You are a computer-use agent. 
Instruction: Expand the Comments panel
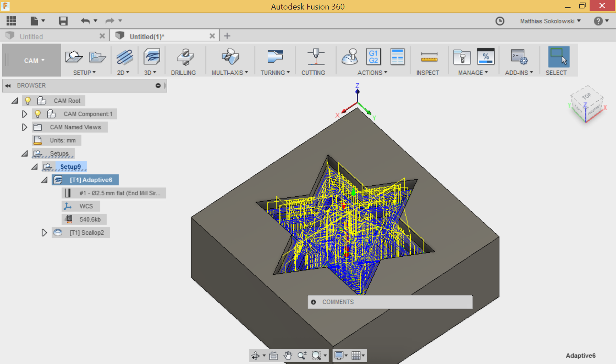tap(313, 302)
